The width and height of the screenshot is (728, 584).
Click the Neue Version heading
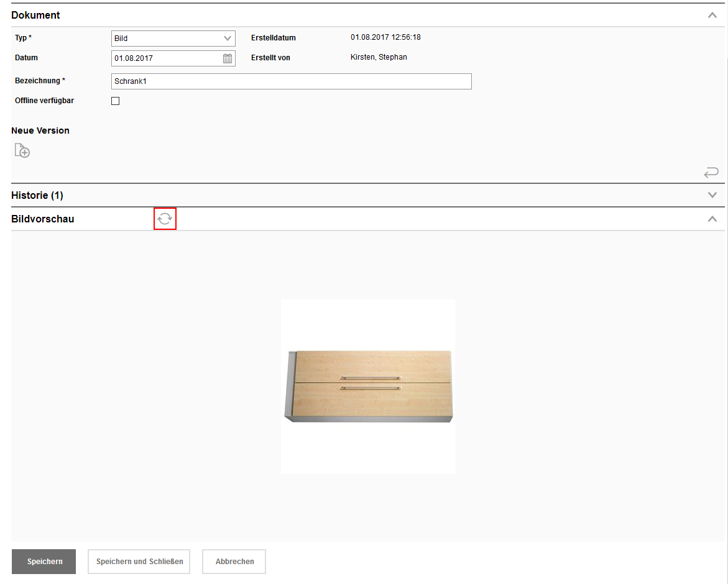click(40, 130)
